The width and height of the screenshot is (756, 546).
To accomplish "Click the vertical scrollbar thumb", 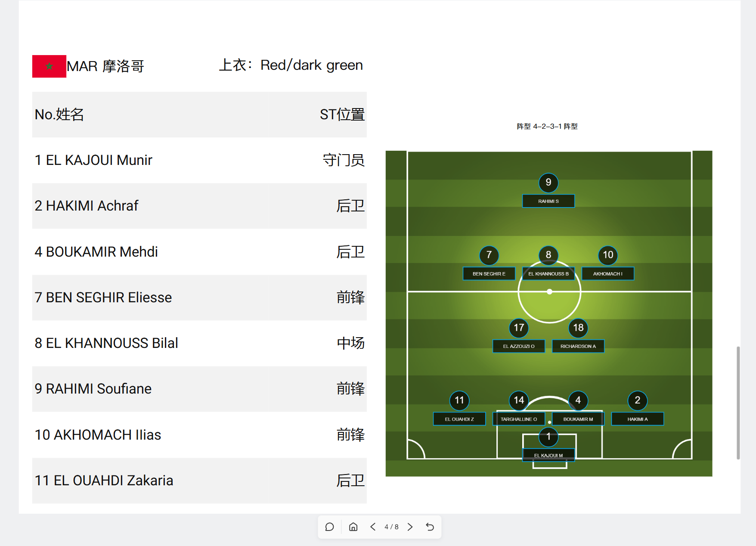I will click(x=738, y=403).
